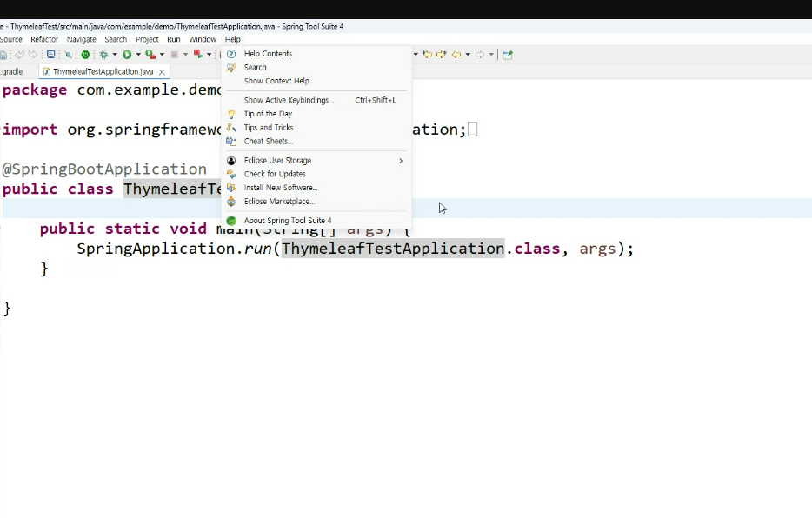Open the Refactor menu
This screenshot has height=518, width=812.
(x=44, y=39)
